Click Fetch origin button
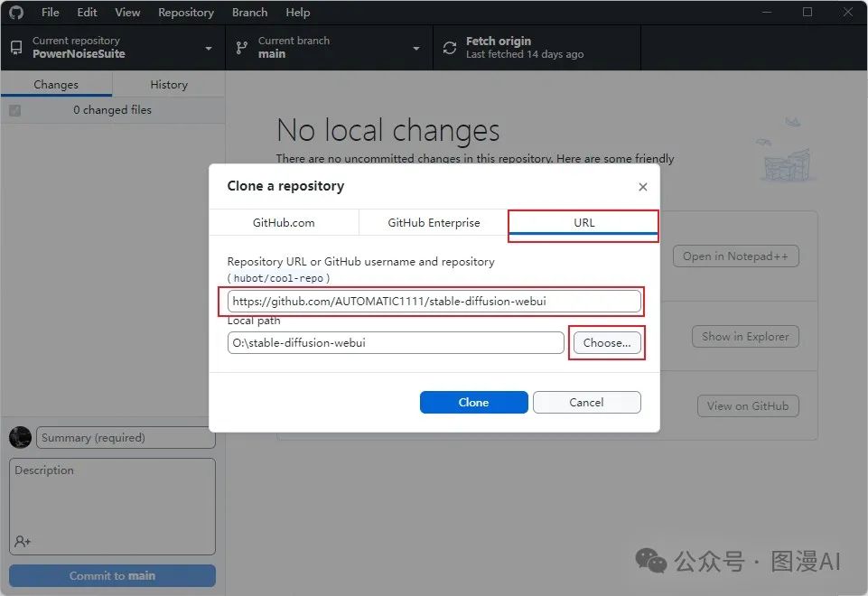 [537, 48]
